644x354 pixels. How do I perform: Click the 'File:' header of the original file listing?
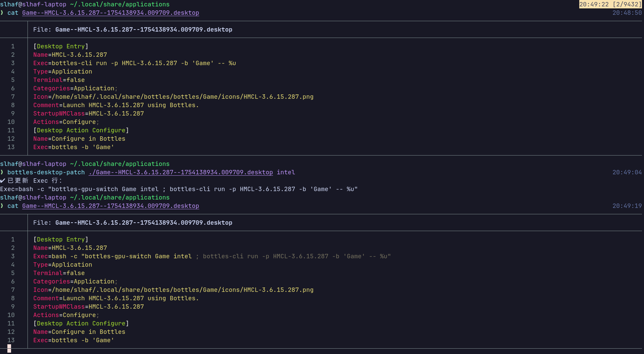point(133,30)
